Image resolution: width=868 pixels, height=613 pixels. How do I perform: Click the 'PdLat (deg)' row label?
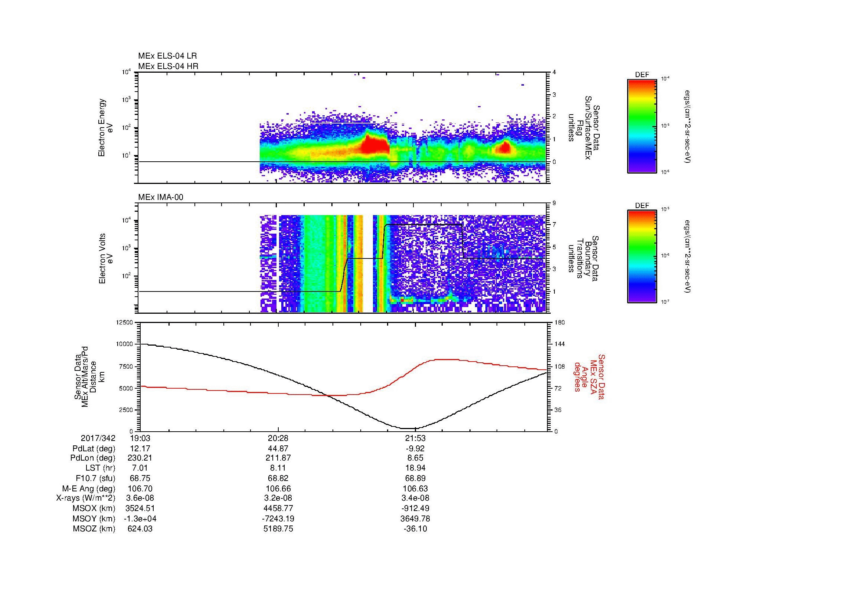pos(94,449)
